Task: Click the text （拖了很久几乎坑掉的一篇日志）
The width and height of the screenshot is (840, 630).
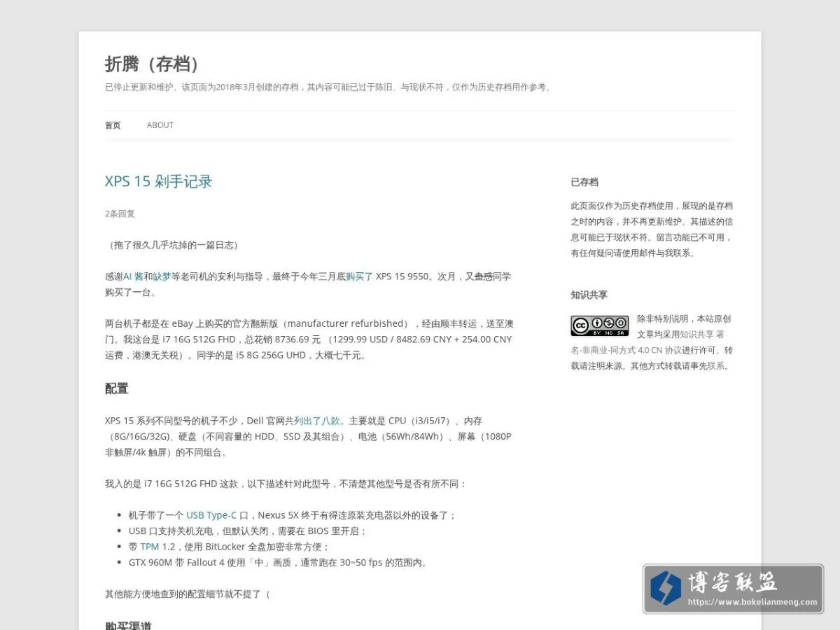Action: point(174,245)
